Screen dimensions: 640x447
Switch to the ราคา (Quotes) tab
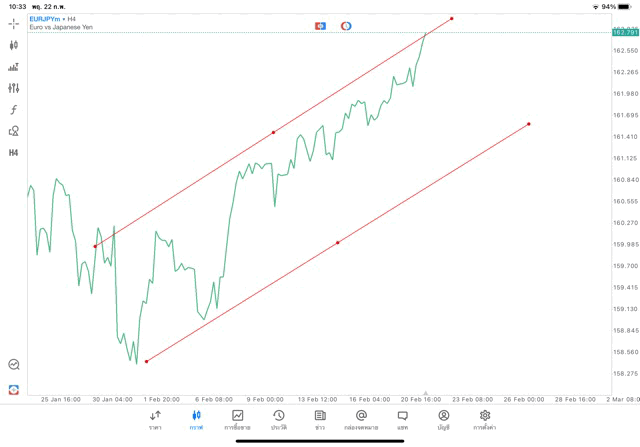[155, 419]
